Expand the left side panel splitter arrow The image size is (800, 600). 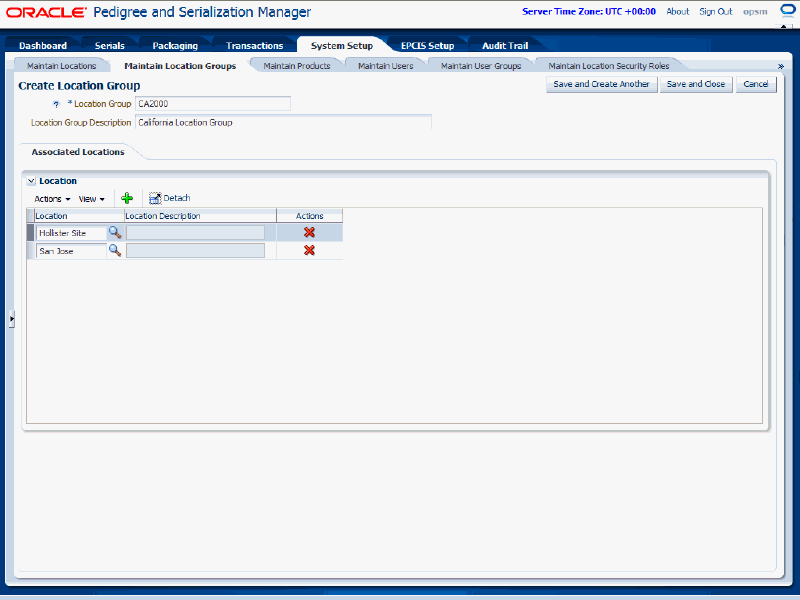click(11, 319)
